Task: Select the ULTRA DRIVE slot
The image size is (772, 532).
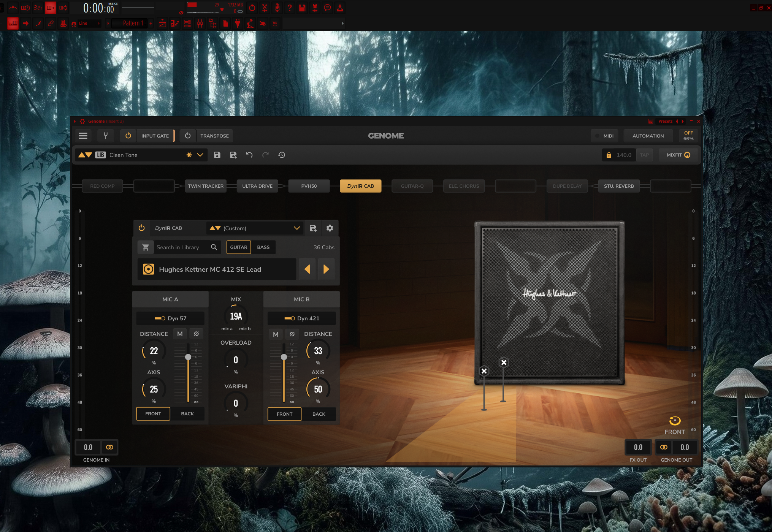Action: click(257, 186)
